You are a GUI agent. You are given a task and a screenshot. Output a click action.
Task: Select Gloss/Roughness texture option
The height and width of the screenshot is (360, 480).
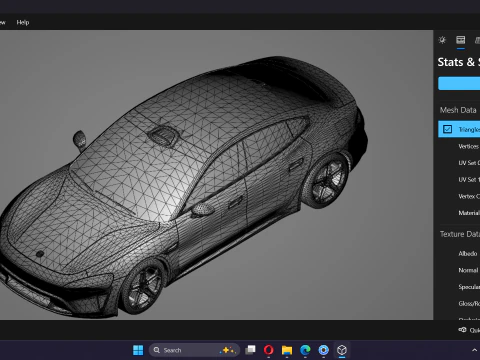pyautogui.click(x=469, y=303)
